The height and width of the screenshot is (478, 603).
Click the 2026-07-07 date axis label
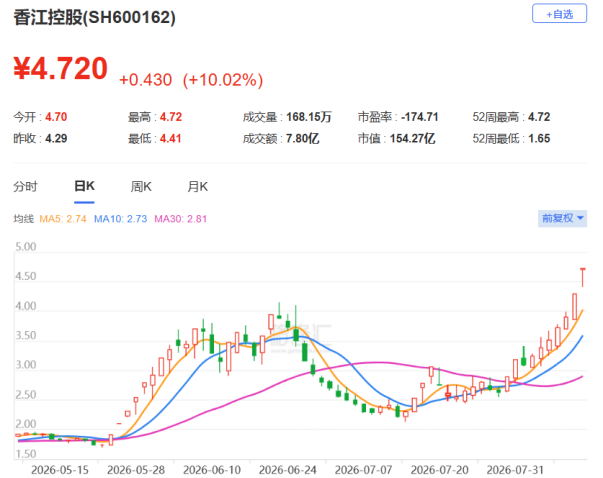[x=363, y=470]
